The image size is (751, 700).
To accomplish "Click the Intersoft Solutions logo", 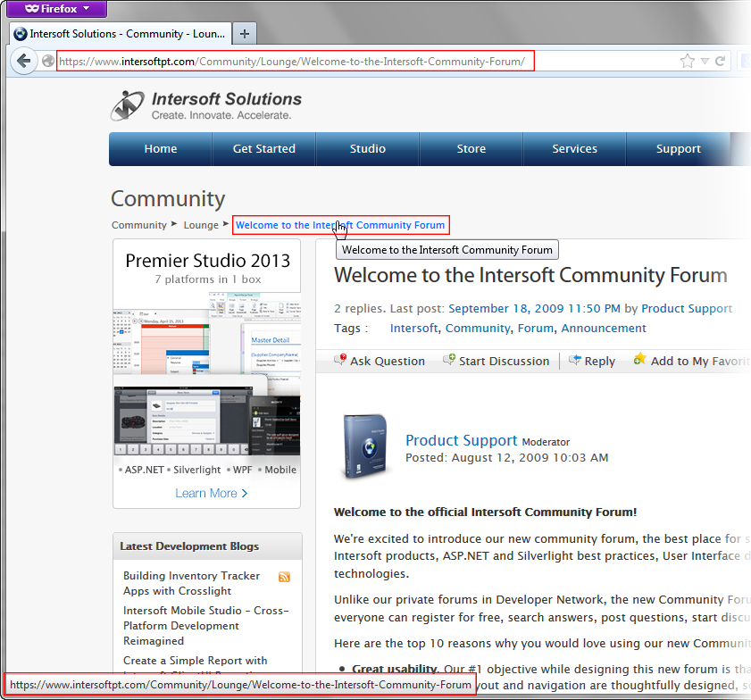I will click(x=206, y=106).
